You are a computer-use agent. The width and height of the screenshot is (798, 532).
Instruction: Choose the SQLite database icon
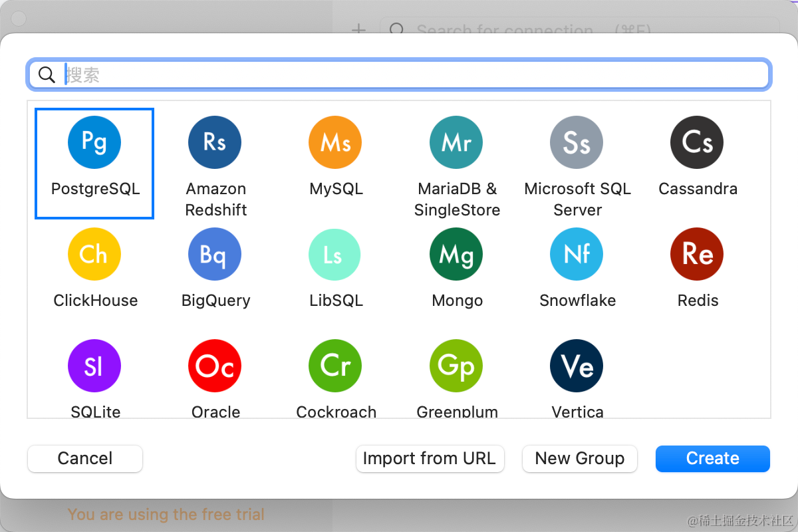coord(94,366)
